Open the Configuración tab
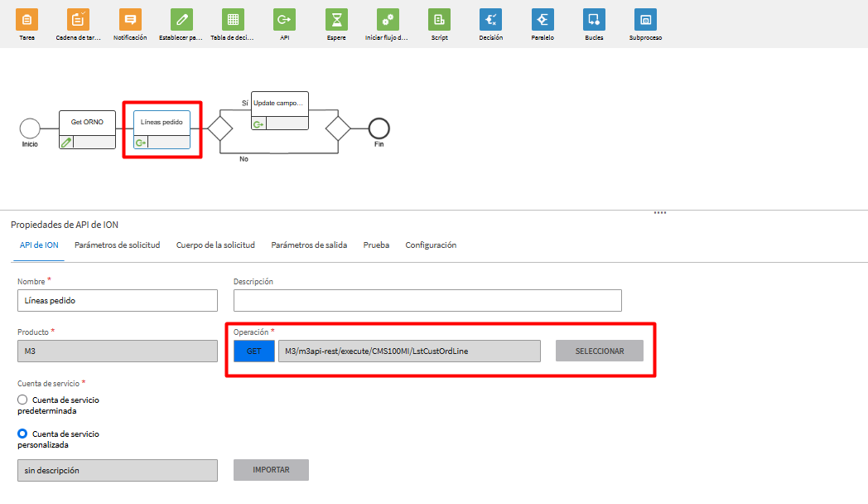 tap(431, 245)
